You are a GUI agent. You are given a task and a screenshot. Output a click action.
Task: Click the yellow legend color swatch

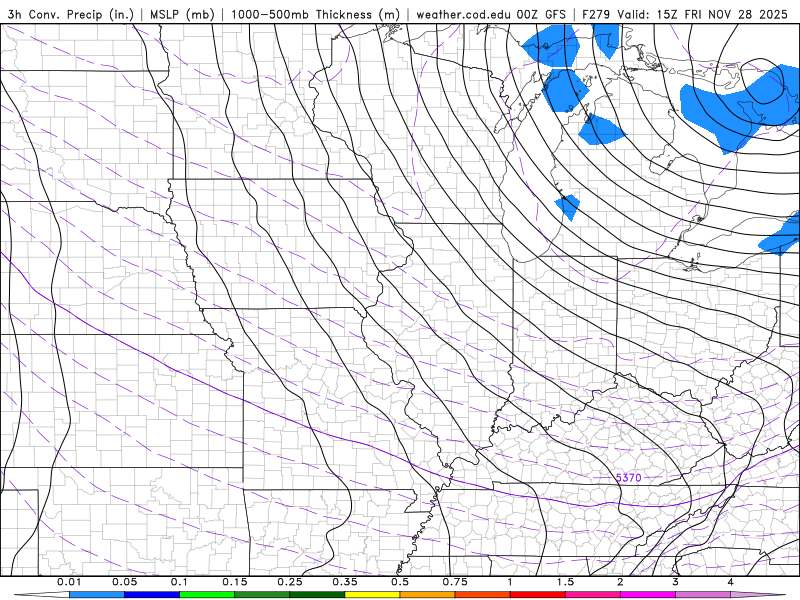click(372, 595)
